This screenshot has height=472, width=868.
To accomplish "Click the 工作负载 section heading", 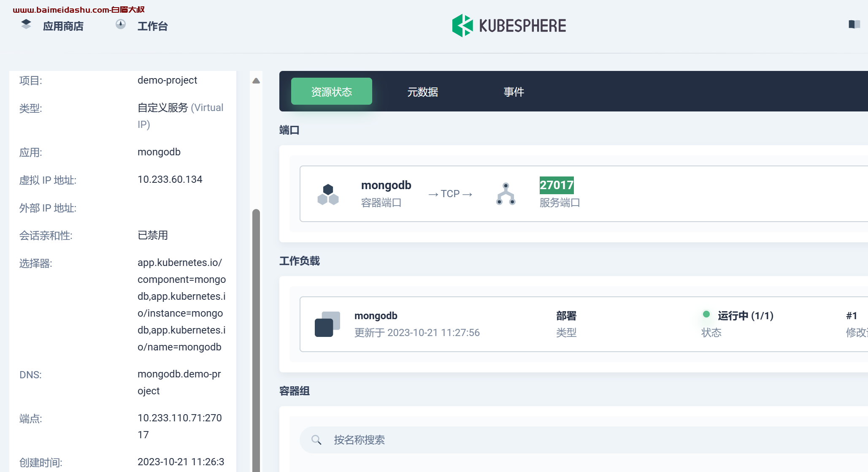I will click(300, 261).
